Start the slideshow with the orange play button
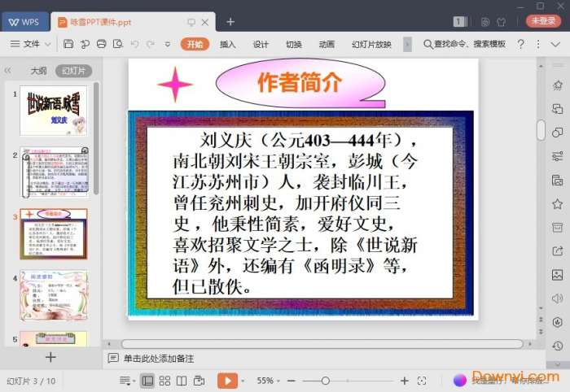The width and height of the screenshot is (570, 392). click(227, 381)
